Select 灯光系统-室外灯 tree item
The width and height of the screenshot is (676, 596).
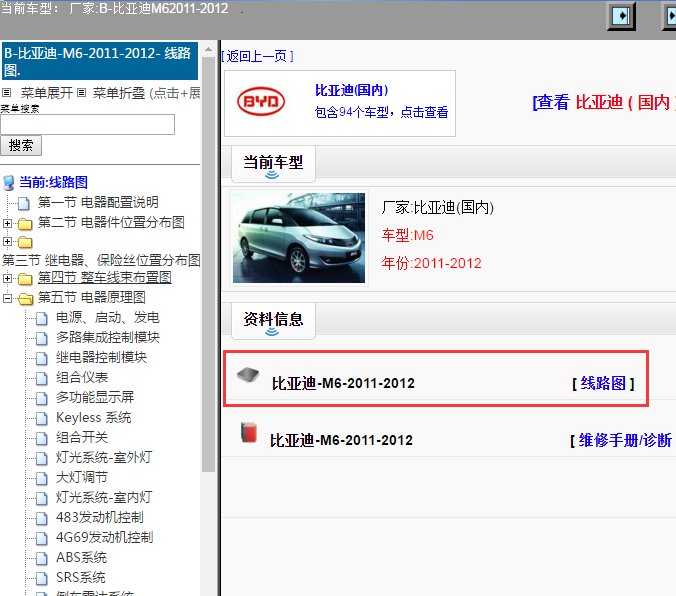click(x=104, y=458)
